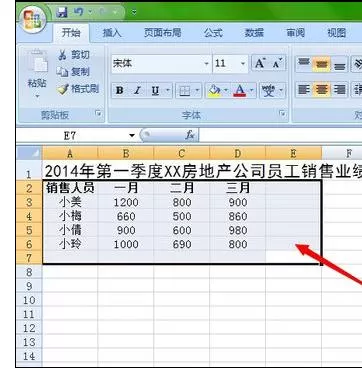This screenshot has height=369, width=362.
Task: Toggle underline formatting
Action: point(155,90)
